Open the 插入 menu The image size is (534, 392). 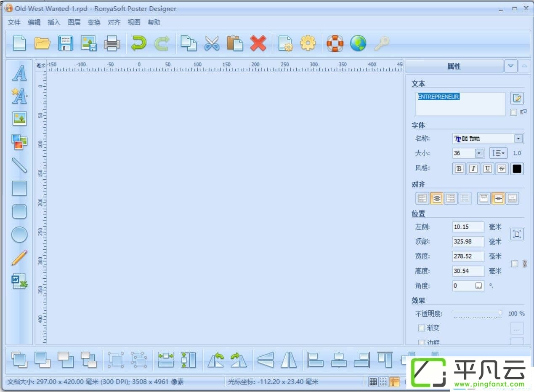click(x=54, y=22)
